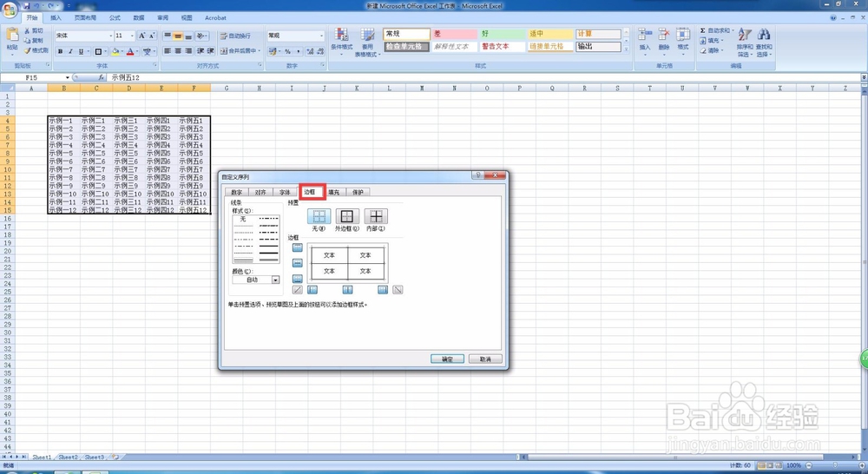Open the 页面布局 ribbon tab
Viewport: 868px width, 474px height.
coord(85,17)
